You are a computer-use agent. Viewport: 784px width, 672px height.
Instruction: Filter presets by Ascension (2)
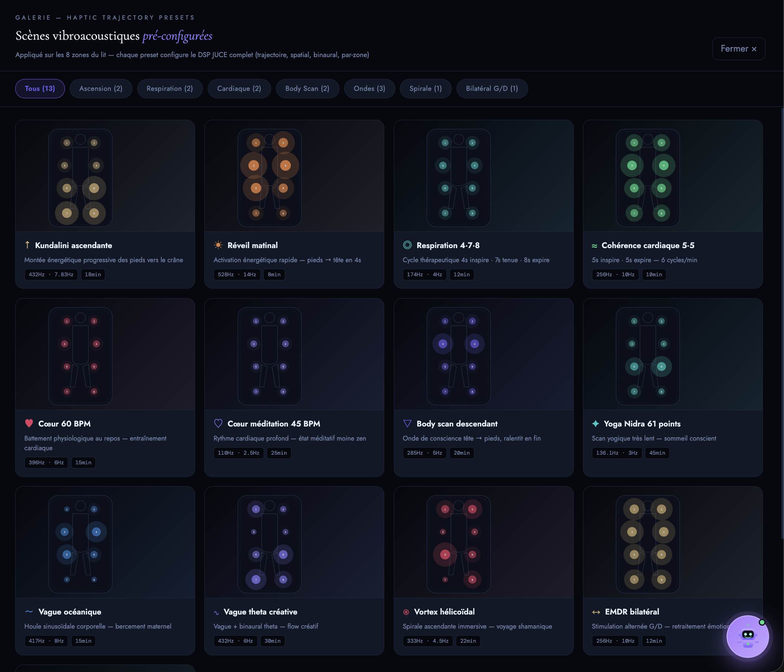pos(101,89)
